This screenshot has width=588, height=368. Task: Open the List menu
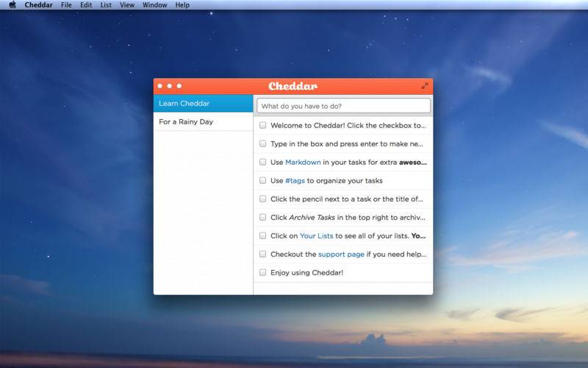coord(106,5)
